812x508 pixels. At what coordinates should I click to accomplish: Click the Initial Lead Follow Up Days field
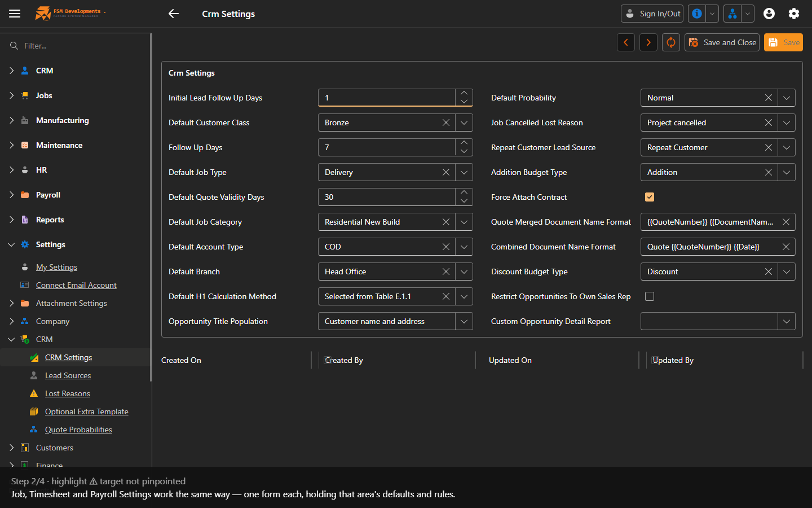(x=386, y=98)
